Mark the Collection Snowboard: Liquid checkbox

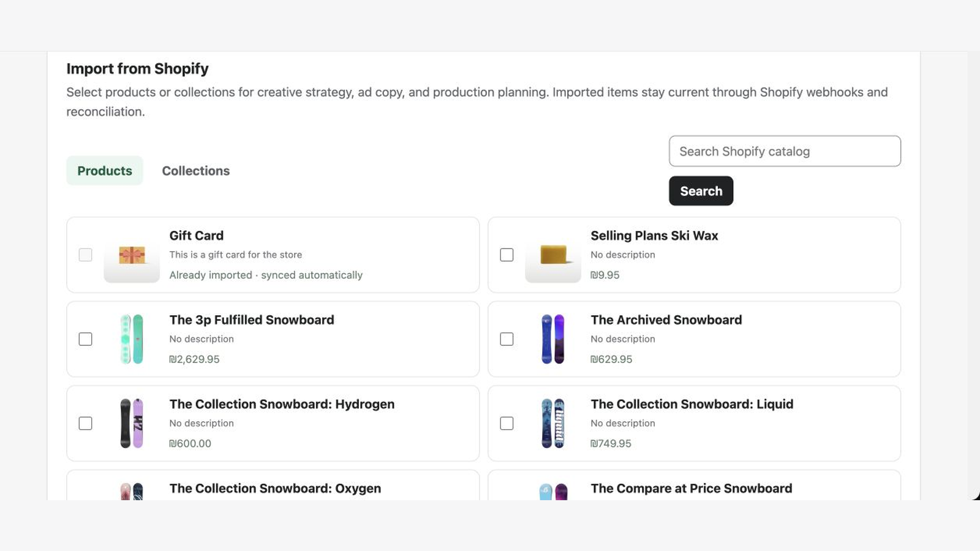pos(507,424)
